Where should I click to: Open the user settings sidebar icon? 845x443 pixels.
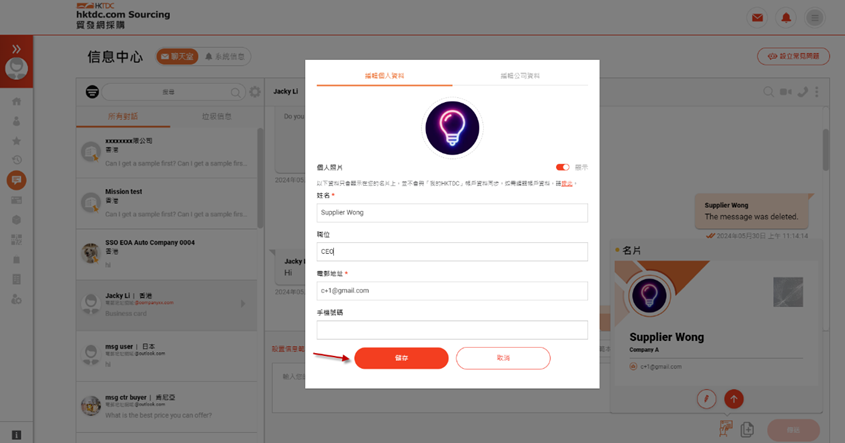click(16, 299)
